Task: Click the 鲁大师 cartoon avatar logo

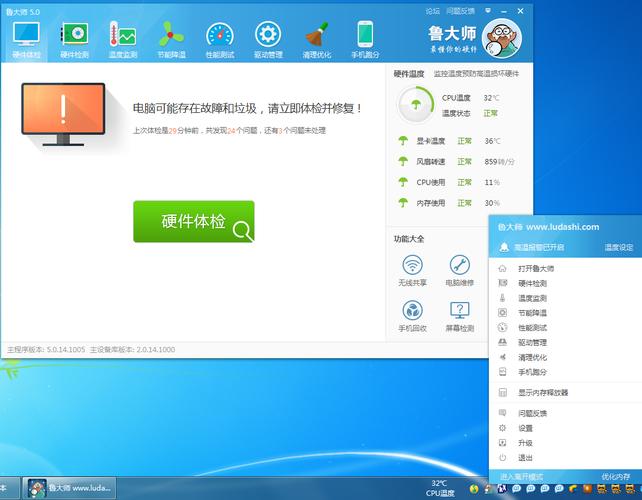Action: [x=502, y=38]
